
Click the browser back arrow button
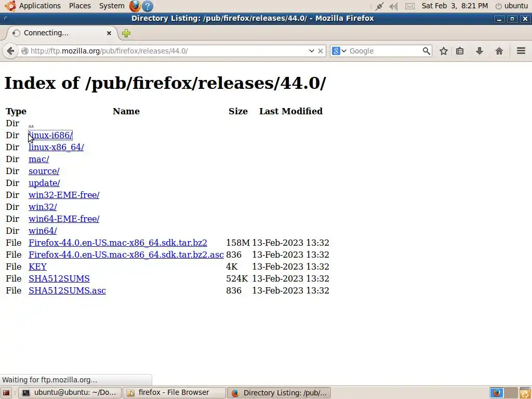coord(10,51)
